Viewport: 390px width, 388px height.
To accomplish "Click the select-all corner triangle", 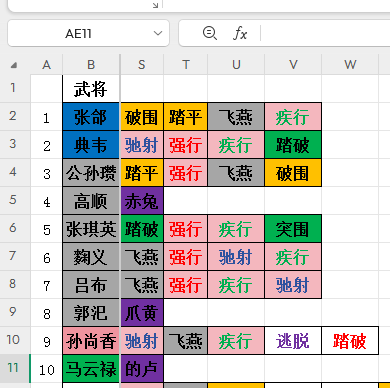I will [x=14, y=65].
